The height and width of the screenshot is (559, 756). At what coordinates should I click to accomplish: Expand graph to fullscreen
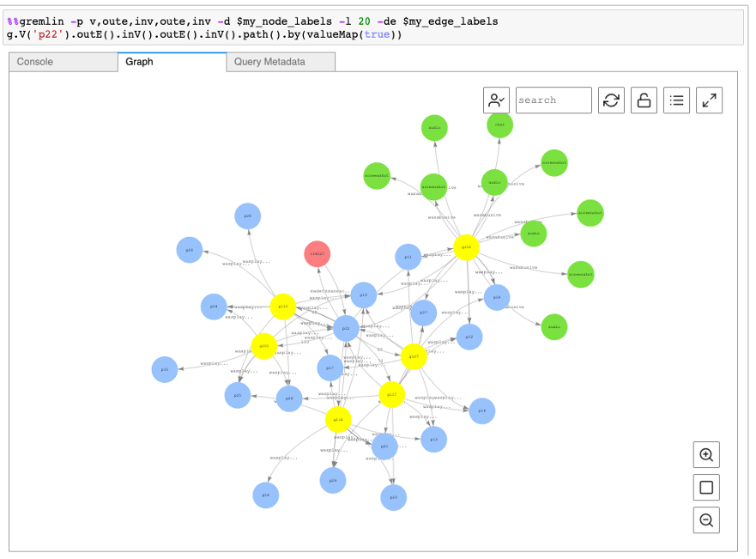pyautogui.click(x=709, y=100)
